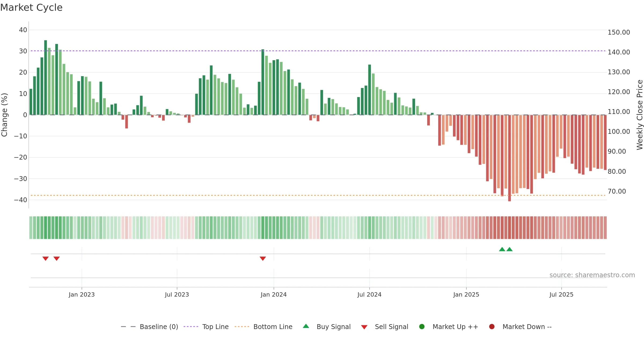The height and width of the screenshot is (362, 644).
Task: Click the green Market Up circle icon
Action: pyautogui.click(x=422, y=327)
